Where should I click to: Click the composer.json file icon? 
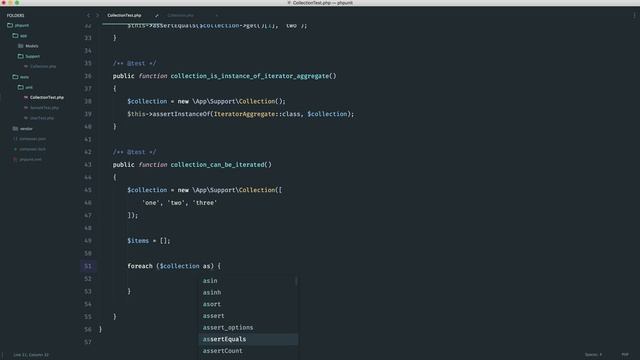[15, 139]
